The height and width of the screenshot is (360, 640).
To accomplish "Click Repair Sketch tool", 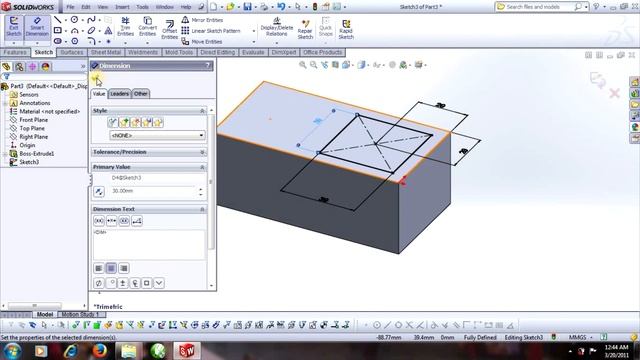I will (x=305, y=29).
